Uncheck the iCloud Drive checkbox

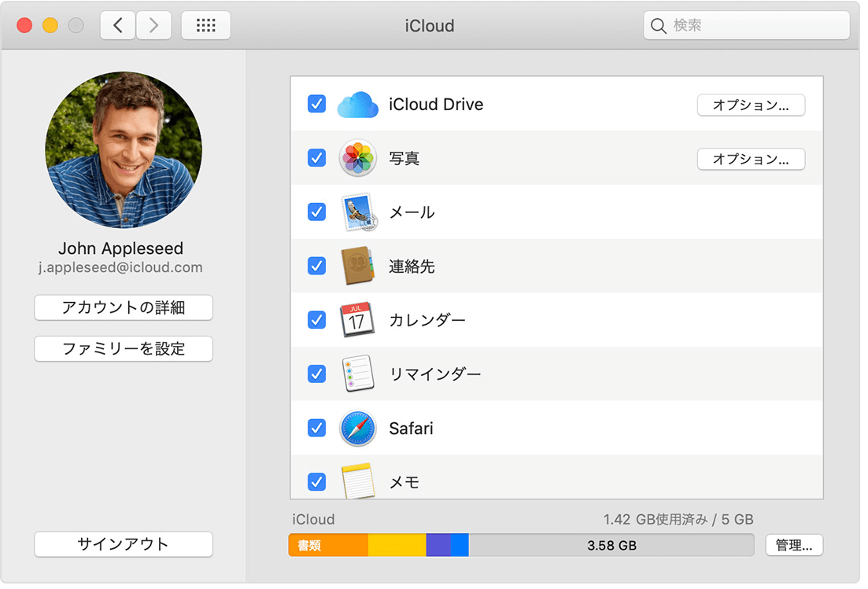coord(316,104)
